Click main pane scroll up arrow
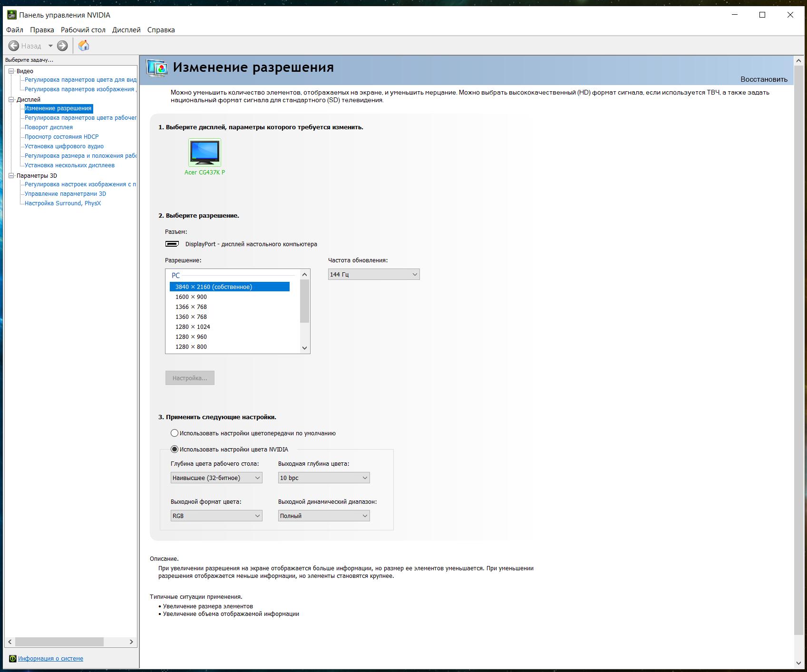 click(798, 61)
